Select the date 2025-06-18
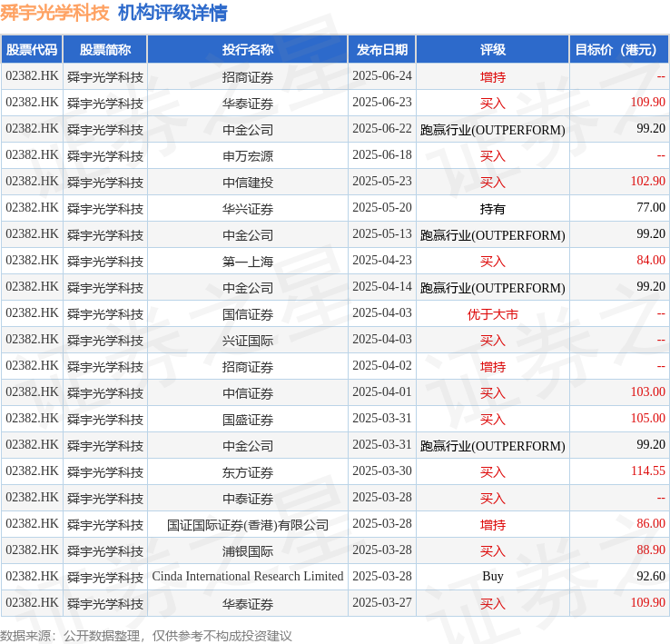 [x=382, y=155]
